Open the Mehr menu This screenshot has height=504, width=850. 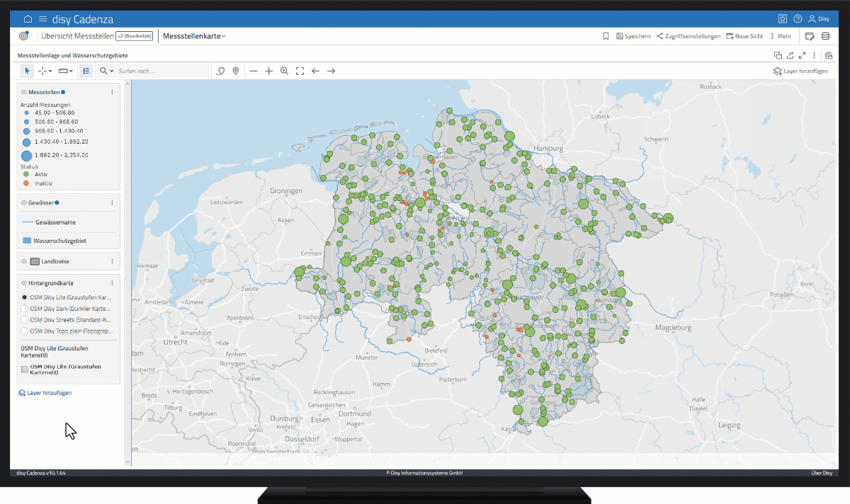[x=780, y=36]
